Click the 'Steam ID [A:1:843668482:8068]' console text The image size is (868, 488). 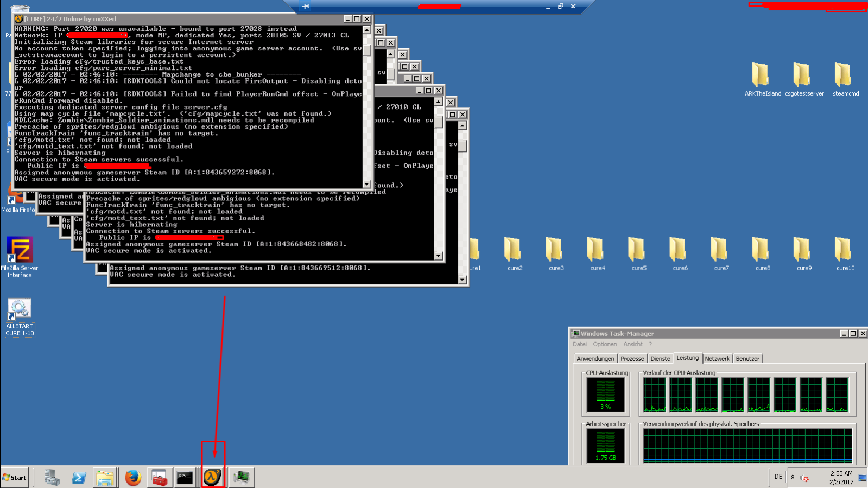[292, 244]
